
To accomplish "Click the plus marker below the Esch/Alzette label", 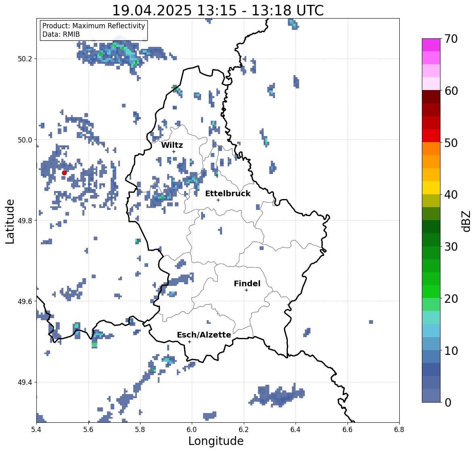I will coord(189,342).
